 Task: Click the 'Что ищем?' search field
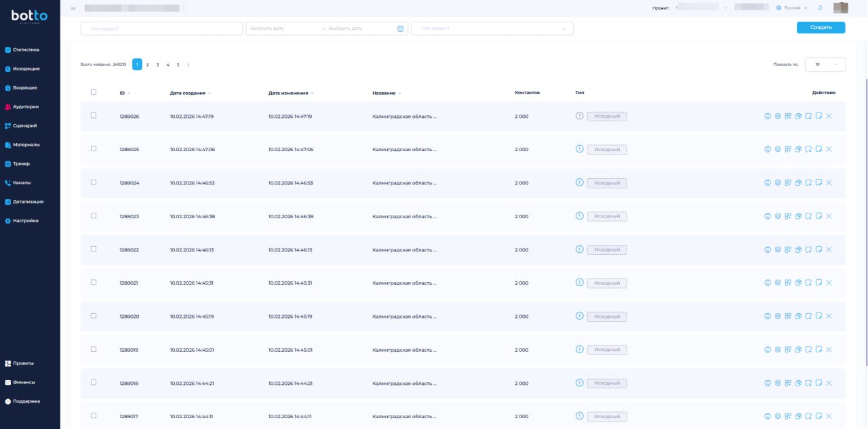point(161,28)
